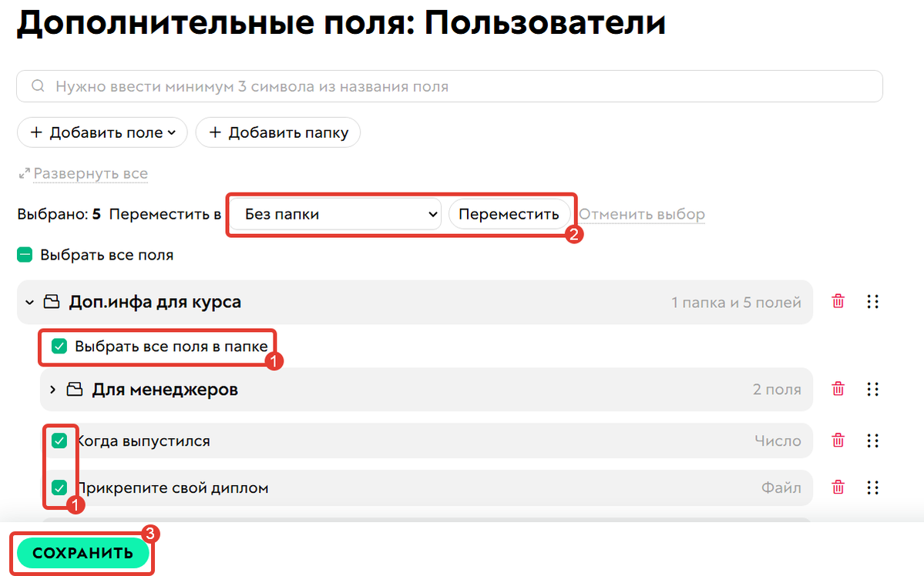Click the Добавить папку button

[x=278, y=132]
